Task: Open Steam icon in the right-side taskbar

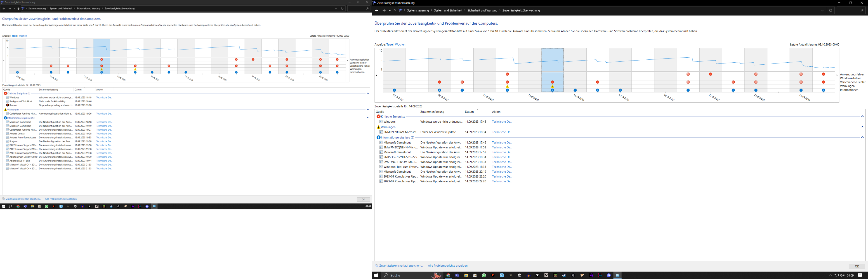Action: pos(564,275)
